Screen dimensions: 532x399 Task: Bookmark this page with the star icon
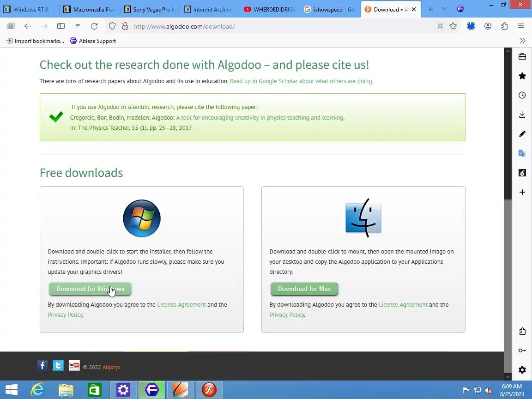(453, 26)
